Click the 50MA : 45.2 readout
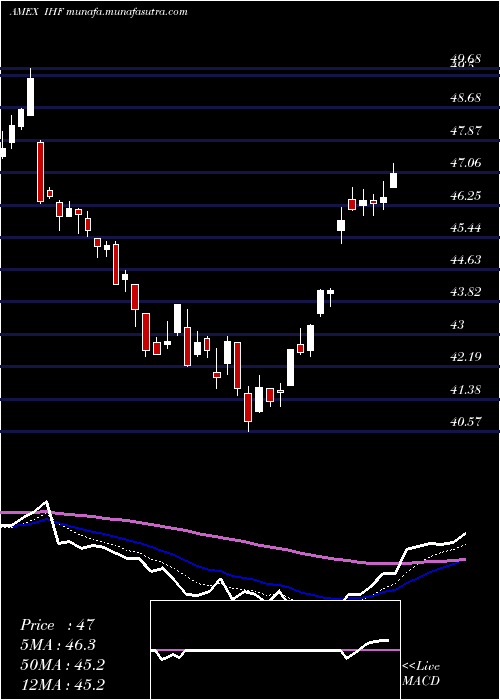The height and width of the screenshot is (700, 500). click(x=62, y=665)
